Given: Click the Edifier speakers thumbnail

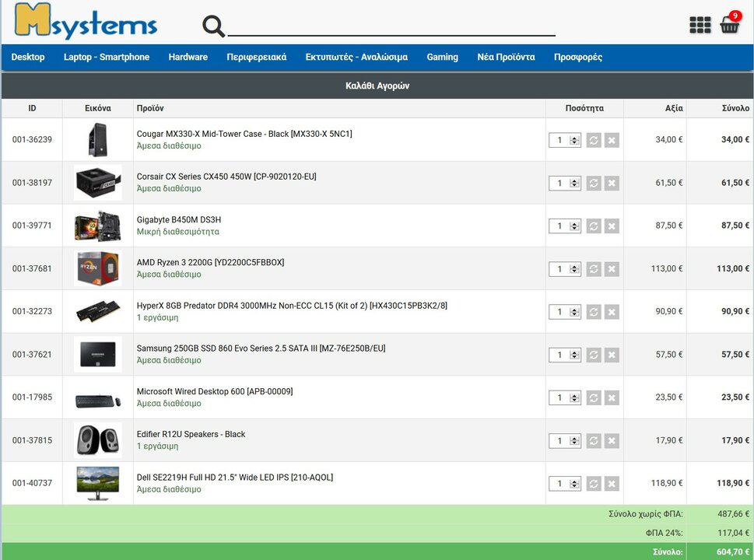Looking at the screenshot, I should point(97,439).
